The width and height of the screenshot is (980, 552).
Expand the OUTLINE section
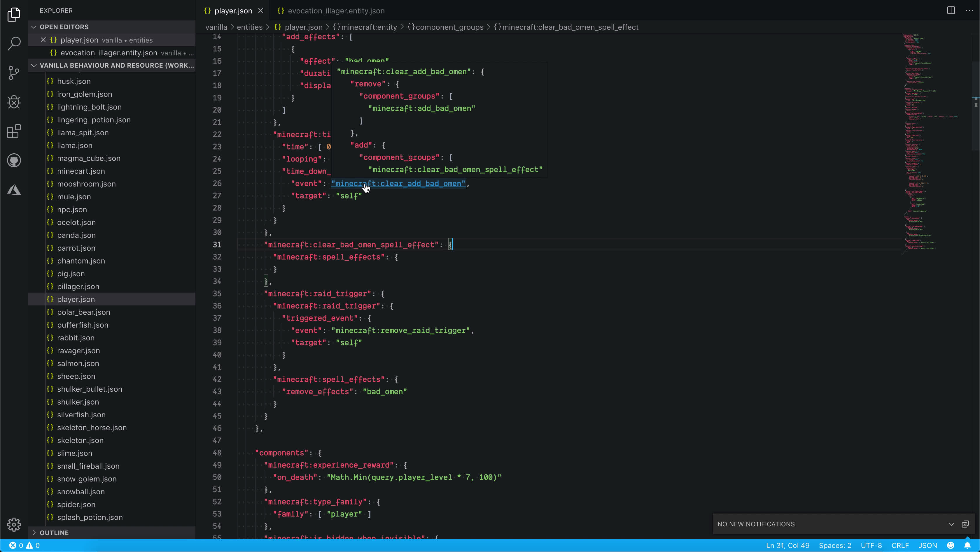click(x=34, y=532)
